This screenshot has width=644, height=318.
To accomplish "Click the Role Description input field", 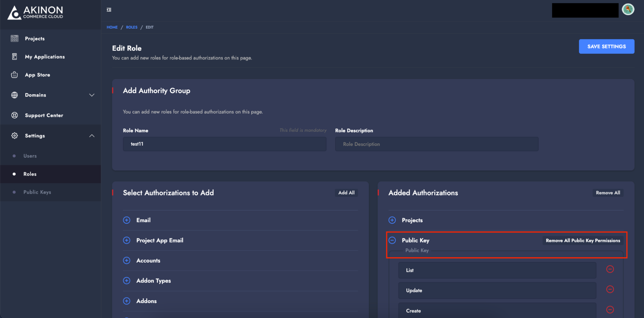I will coord(437,144).
